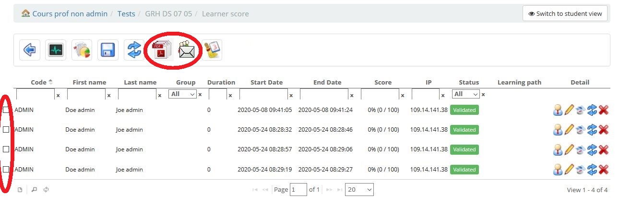Open the Tests breadcrumb link
644x209 pixels.
coord(126,13)
